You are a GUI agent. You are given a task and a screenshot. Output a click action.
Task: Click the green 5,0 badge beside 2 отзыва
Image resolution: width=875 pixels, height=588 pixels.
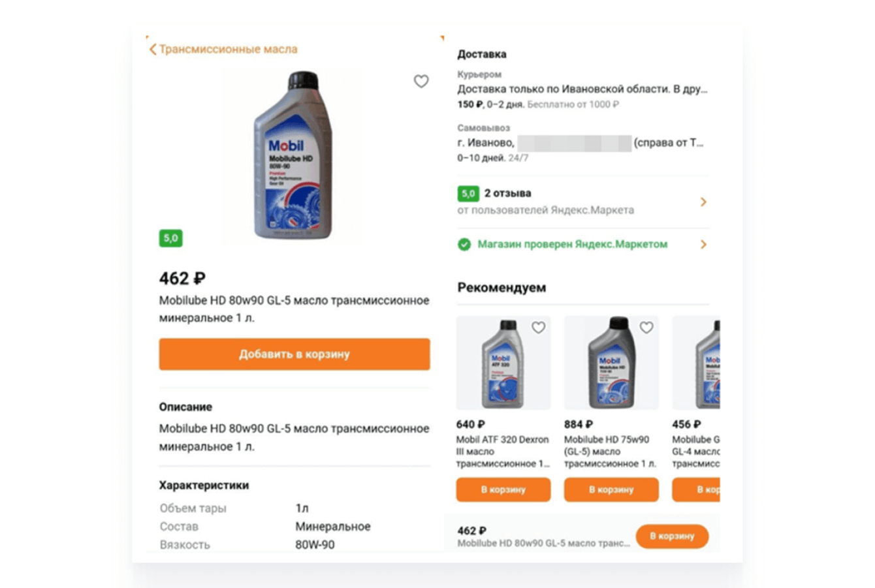click(468, 193)
